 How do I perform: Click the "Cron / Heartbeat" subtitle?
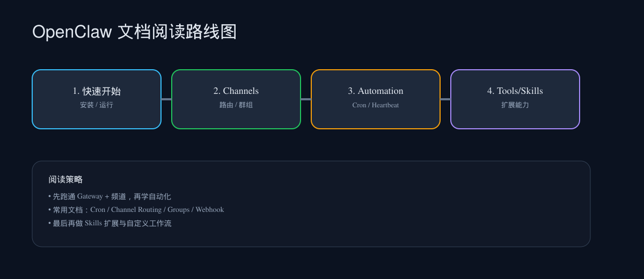(376, 105)
